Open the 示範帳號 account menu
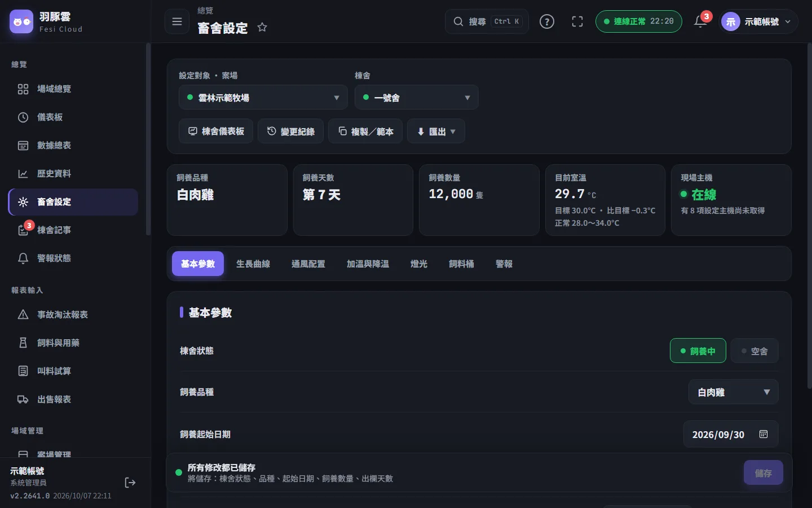 point(758,21)
